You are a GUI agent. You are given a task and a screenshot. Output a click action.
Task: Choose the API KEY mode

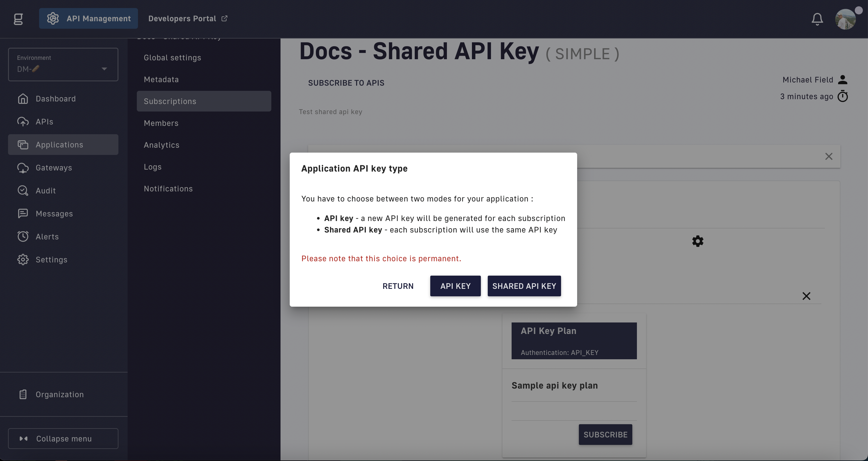(455, 286)
